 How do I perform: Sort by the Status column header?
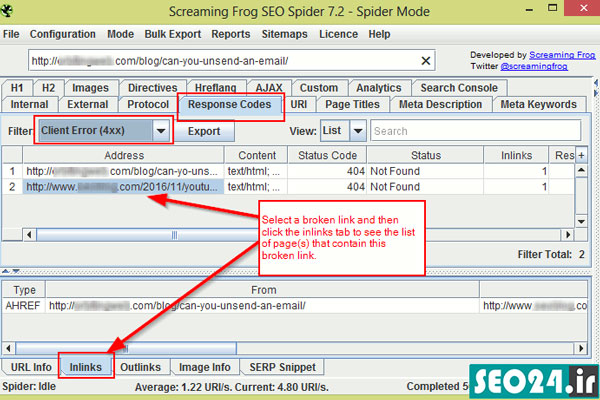coord(426,155)
